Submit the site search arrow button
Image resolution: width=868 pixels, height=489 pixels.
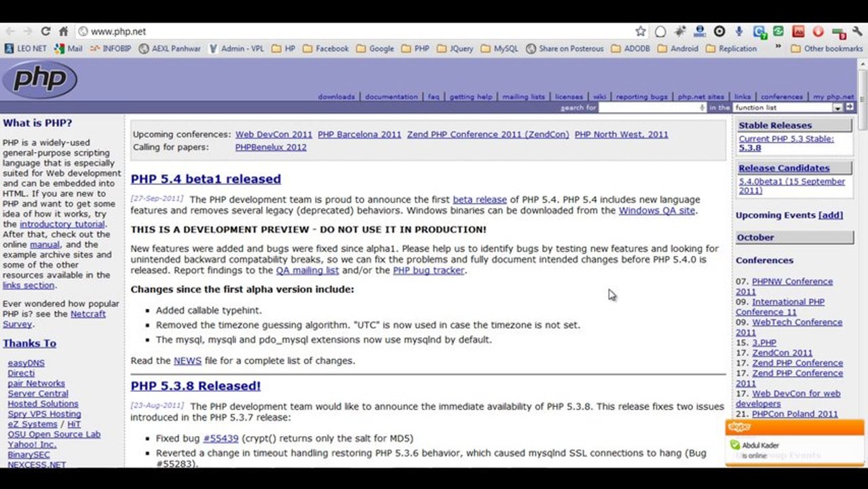(849, 107)
